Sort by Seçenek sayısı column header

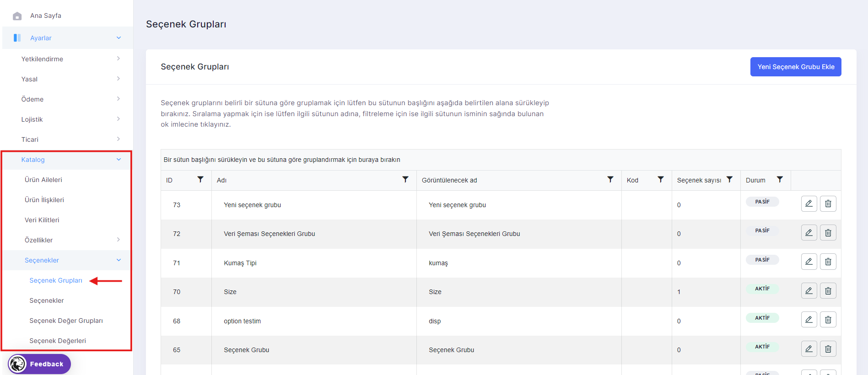699,180
